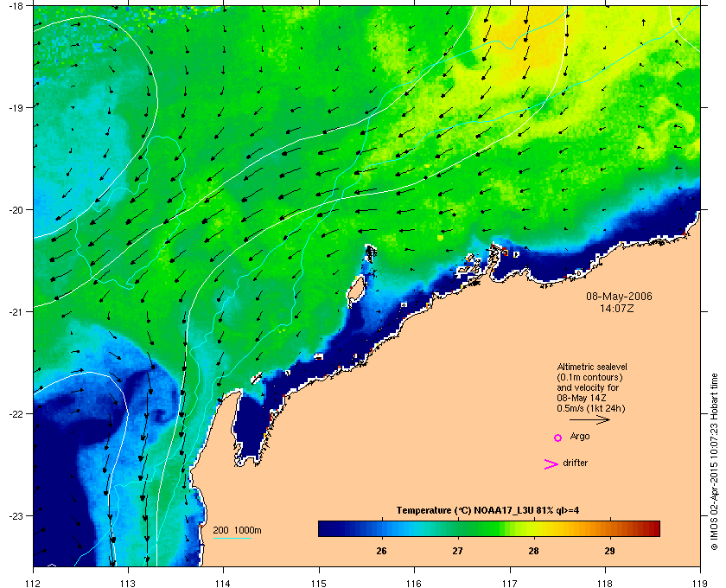Click the '-19' latitude axis label
The height and width of the screenshot is (588, 726).
coord(15,107)
